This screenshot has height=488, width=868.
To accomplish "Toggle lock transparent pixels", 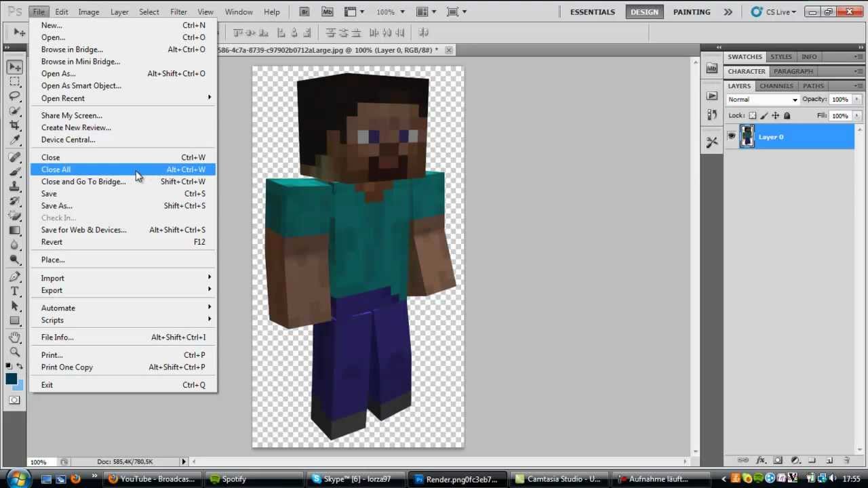I will click(752, 116).
